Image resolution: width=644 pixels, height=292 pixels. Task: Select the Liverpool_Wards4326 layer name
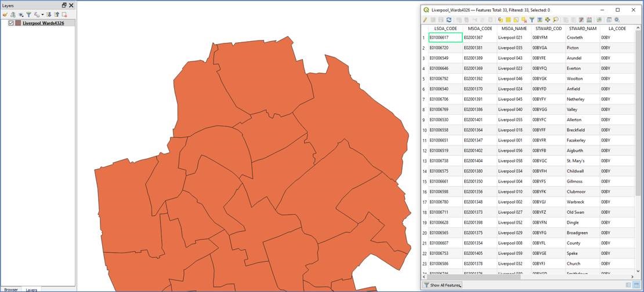click(43, 23)
